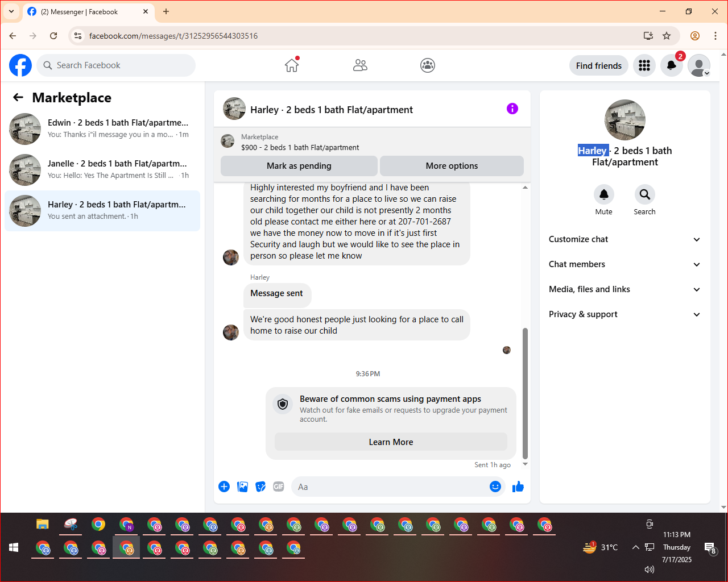Viewport: 728px width, 582px height.
Task: Open the Groups icon in top navigation
Action: tap(428, 65)
